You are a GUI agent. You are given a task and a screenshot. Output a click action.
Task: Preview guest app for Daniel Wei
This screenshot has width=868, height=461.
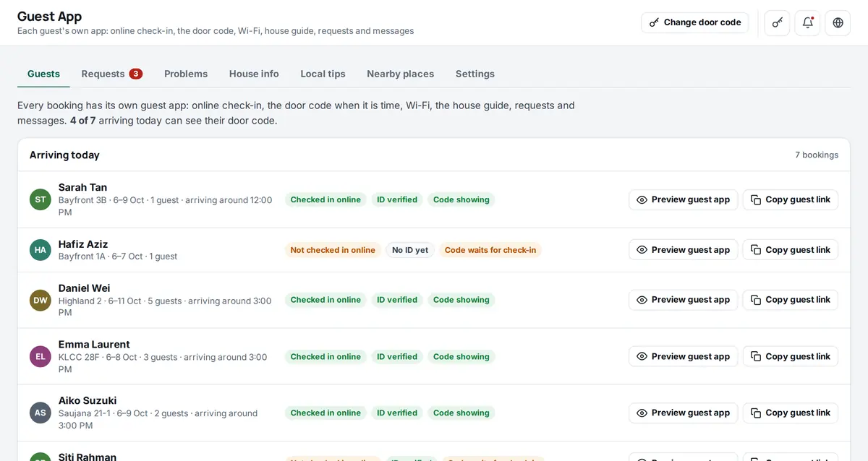(x=684, y=300)
